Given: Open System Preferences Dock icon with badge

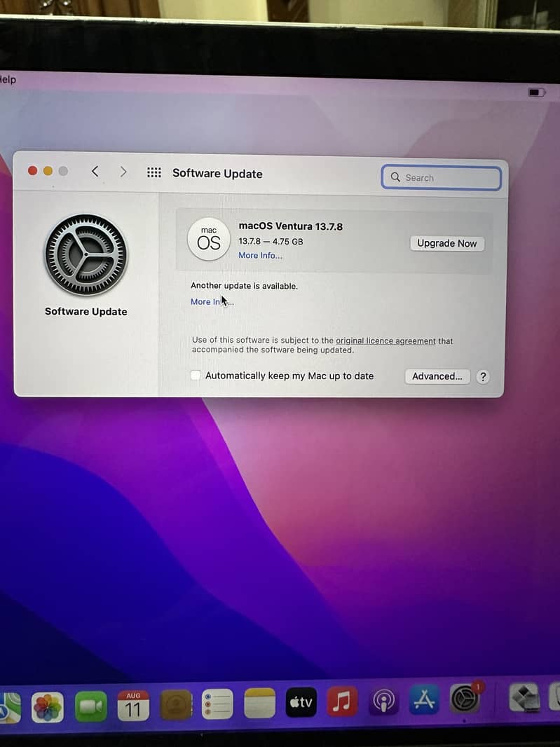Looking at the screenshot, I should [x=465, y=699].
